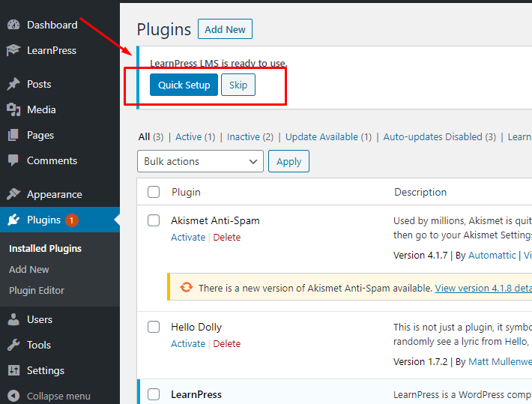Tick the Hello Dolly plugin checkbox

click(x=154, y=327)
